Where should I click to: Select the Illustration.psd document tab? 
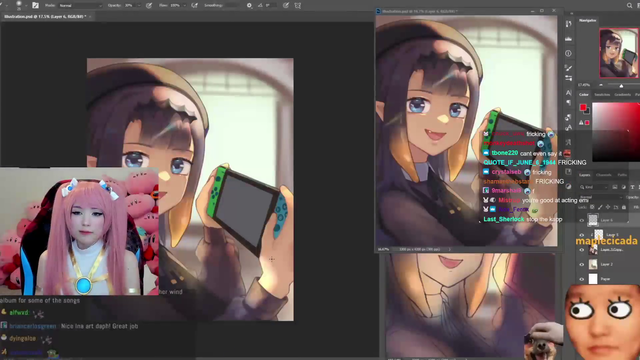45,16
